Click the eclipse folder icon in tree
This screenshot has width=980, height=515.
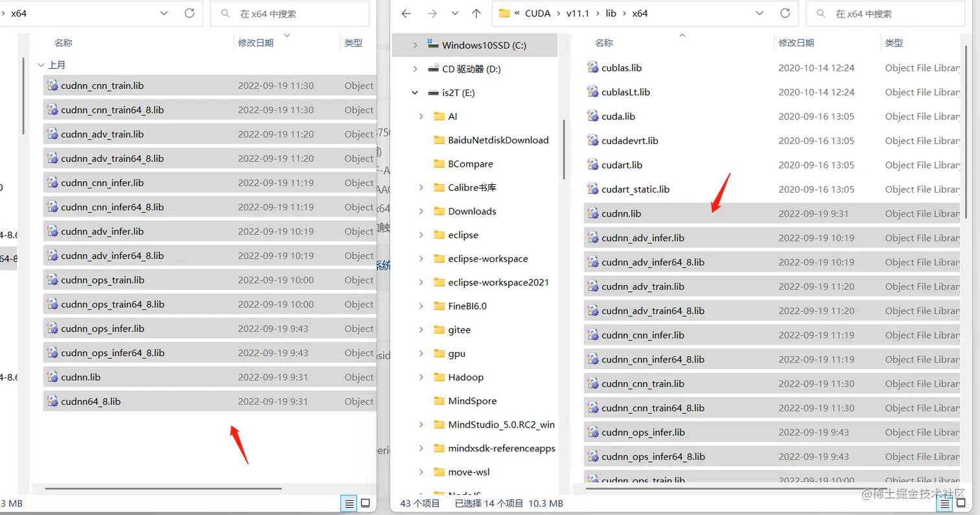point(439,235)
